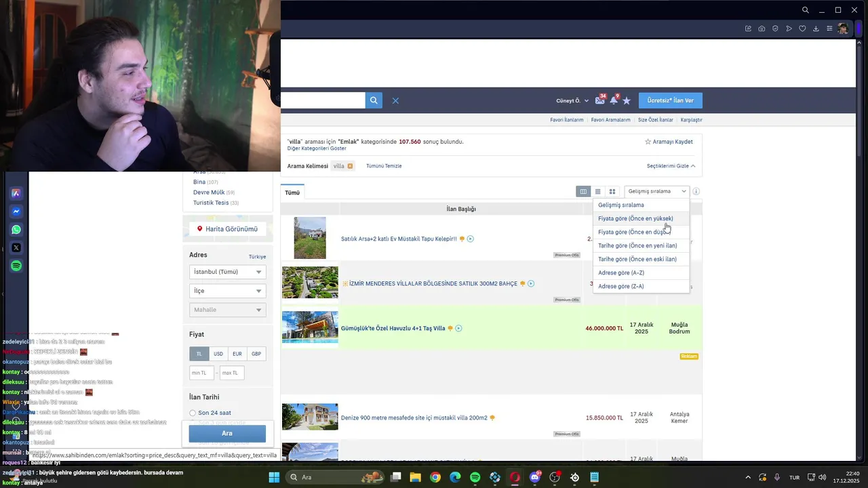Open Spotify in the Opera sidebar
This screenshot has width=868, height=488.
16,266
